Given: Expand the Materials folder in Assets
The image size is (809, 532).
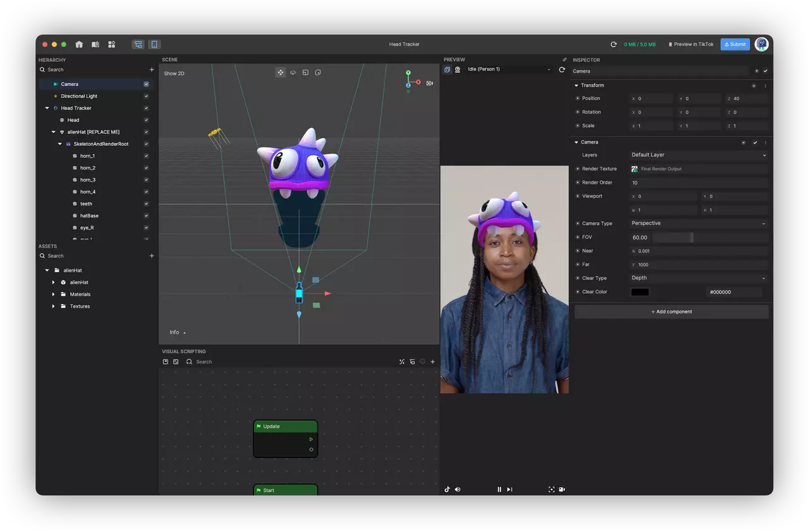Looking at the screenshot, I should tap(53, 294).
